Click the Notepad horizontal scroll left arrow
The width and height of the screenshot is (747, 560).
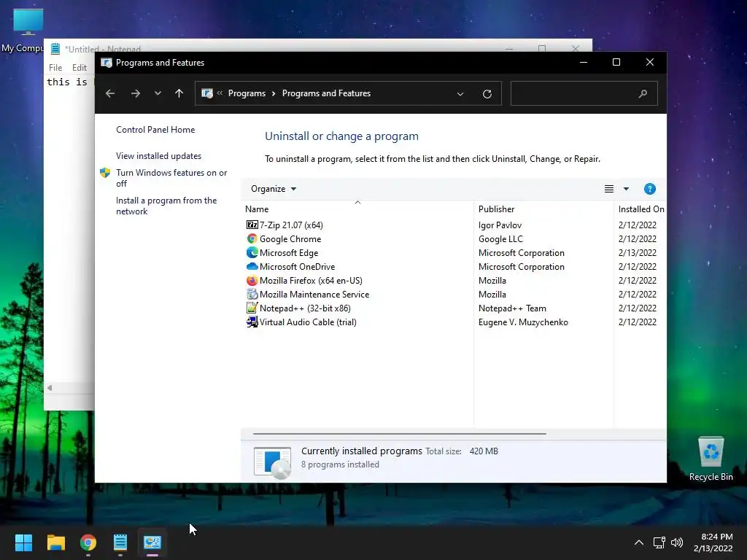click(50, 388)
